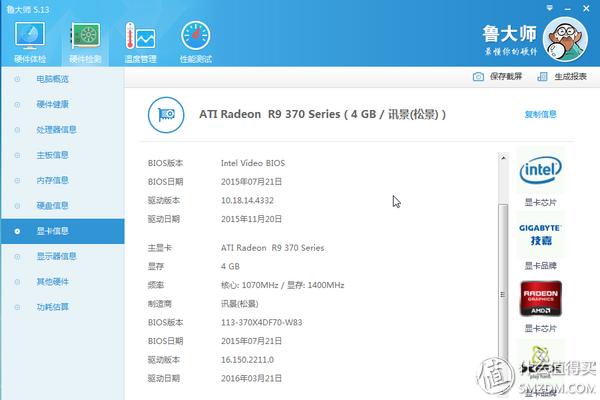
Task: Click the bullet icon beside 硬盘信息
Action: [17, 206]
